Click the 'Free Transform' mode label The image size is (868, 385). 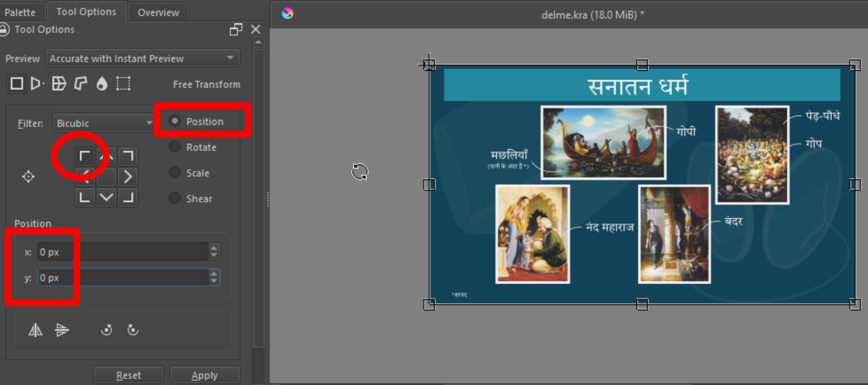[207, 84]
